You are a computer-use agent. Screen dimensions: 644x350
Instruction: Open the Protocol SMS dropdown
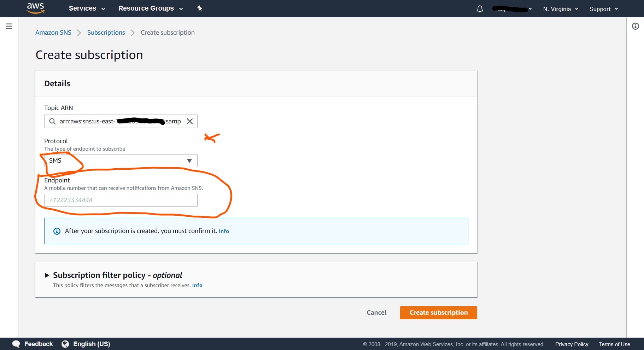pos(121,161)
